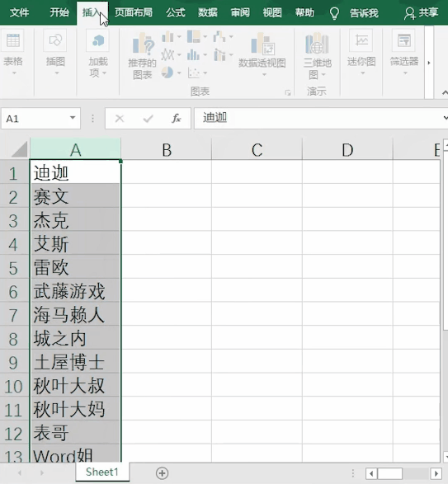Open the 加载项 (Add-ins) icon
The image size is (448, 484).
pos(97,40)
